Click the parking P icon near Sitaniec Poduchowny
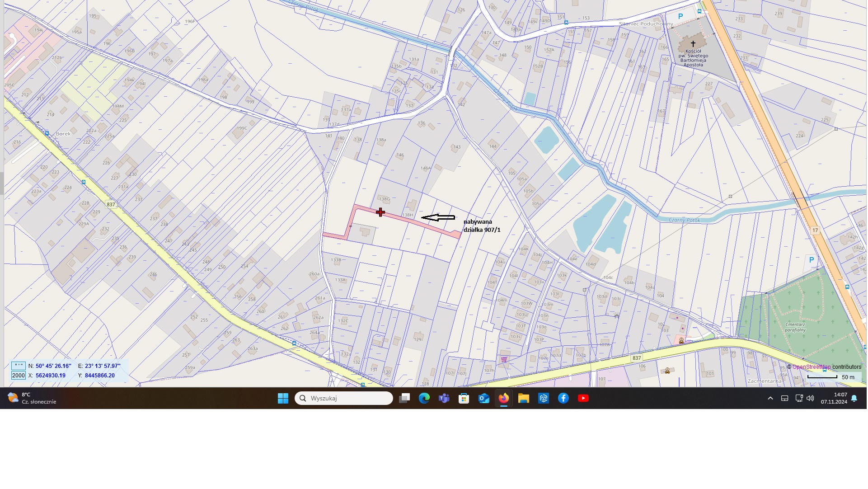This screenshot has height=489, width=868. (x=680, y=16)
